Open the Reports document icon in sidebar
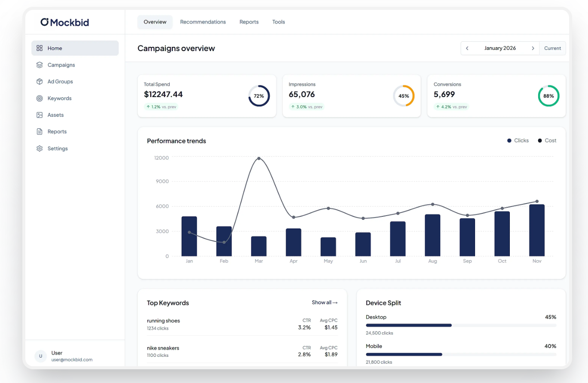The image size is (588, 383). (x=39, y=131)
